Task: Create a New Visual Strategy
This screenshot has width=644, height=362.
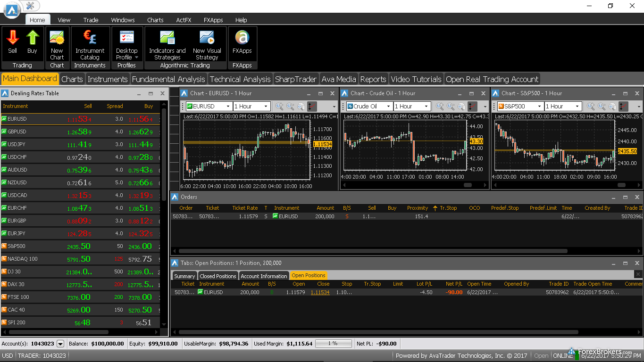Action: click(207, 45)
